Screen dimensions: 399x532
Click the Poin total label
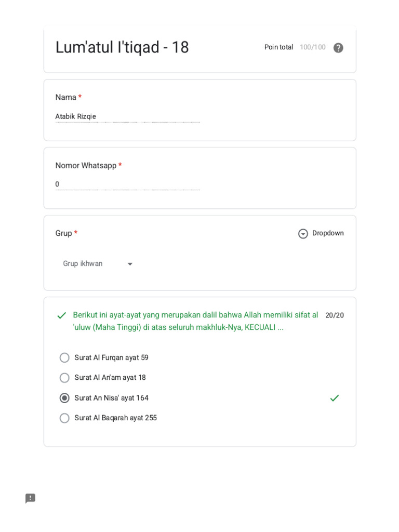click(x=278, y=47)
